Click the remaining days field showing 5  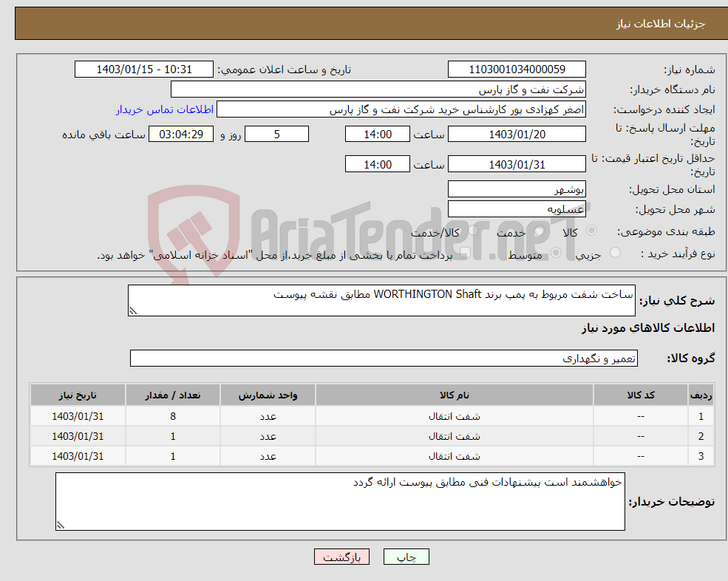point(276,135)
